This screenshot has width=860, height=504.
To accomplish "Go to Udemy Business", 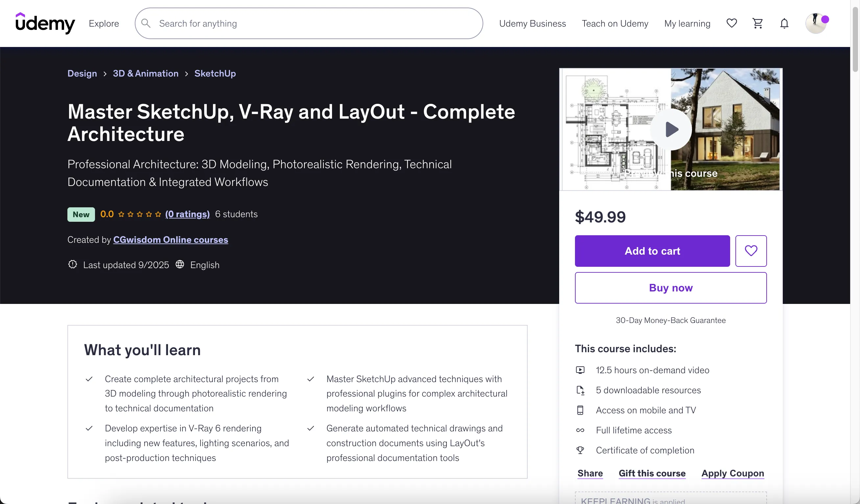I will click(x=532, y=23).
